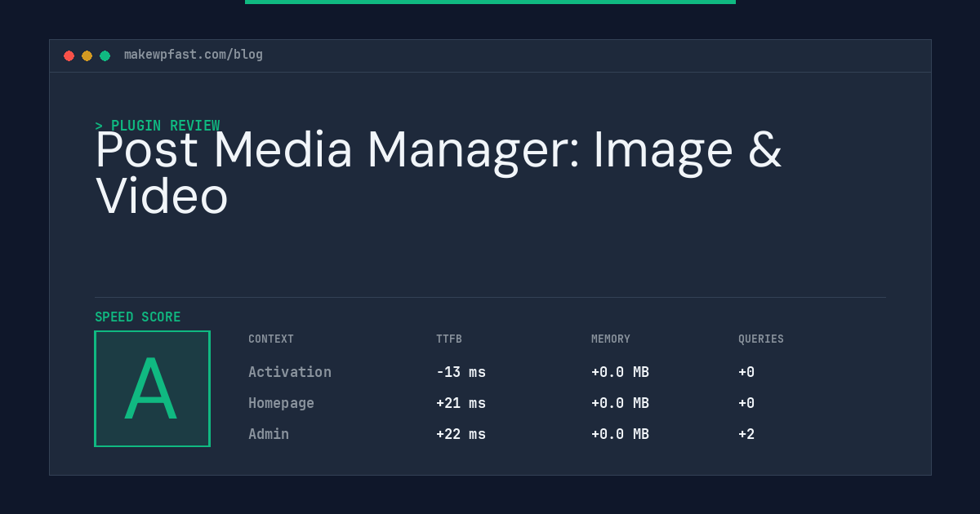Click the '+22 ms' TTFB value
This screenshot has height=514, width=980.
[x=461, y=434]
